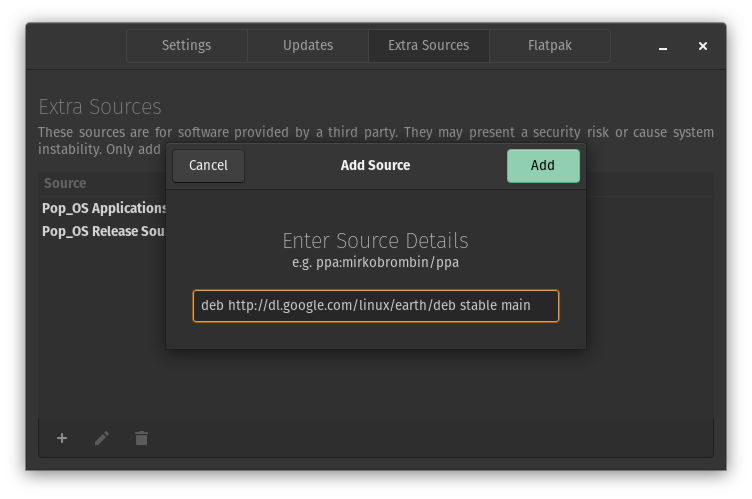Click the Extra Sources page heading
The height and width of the screenshot is (499, 752).
(100, 107)
